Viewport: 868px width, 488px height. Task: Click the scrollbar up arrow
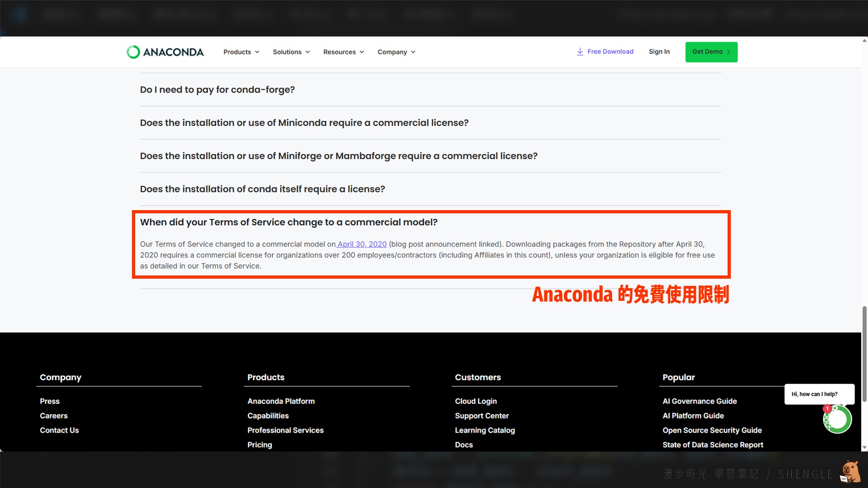tap(864, 40)
